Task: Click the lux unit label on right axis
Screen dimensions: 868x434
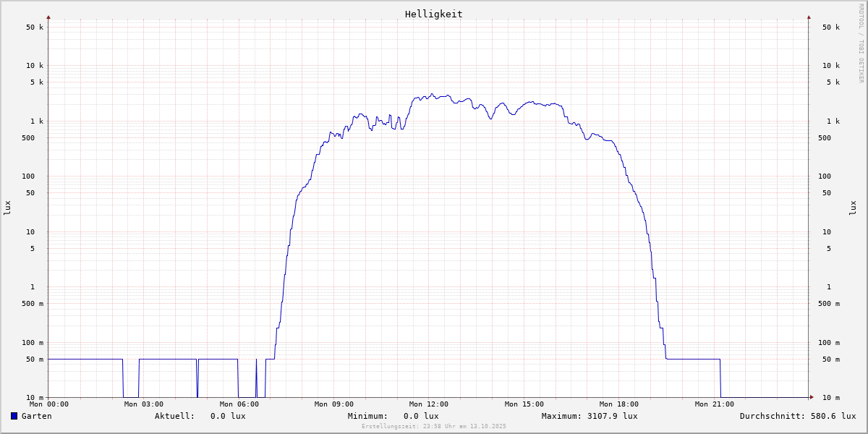Action: [x=853, y=208]
